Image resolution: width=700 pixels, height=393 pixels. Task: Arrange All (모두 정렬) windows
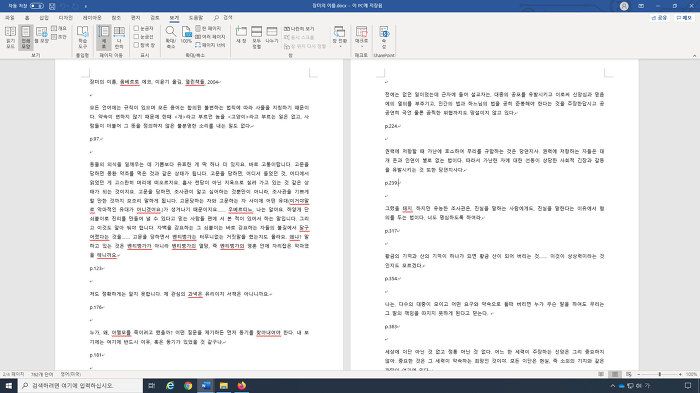[256, 37]
